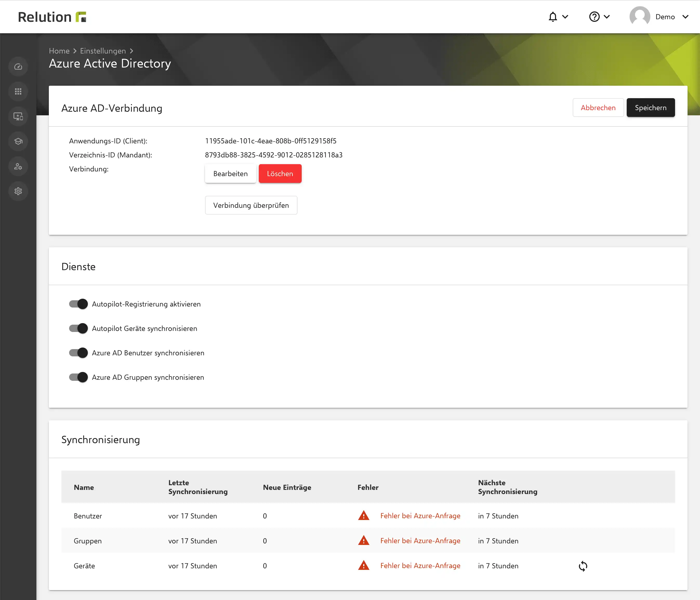Click 'in 7 Stunden' in Geräte row
Viewport: 700px width, 600px height.
point(498,566)
